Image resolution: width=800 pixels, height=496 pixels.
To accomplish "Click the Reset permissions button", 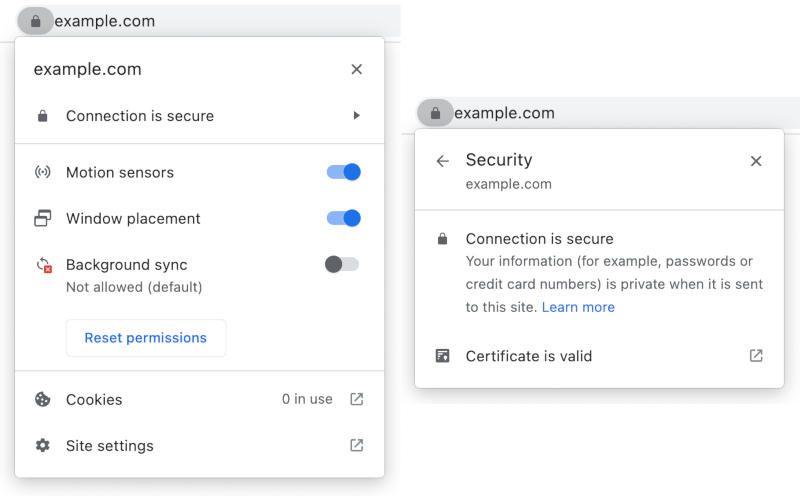I will point(146,338).
